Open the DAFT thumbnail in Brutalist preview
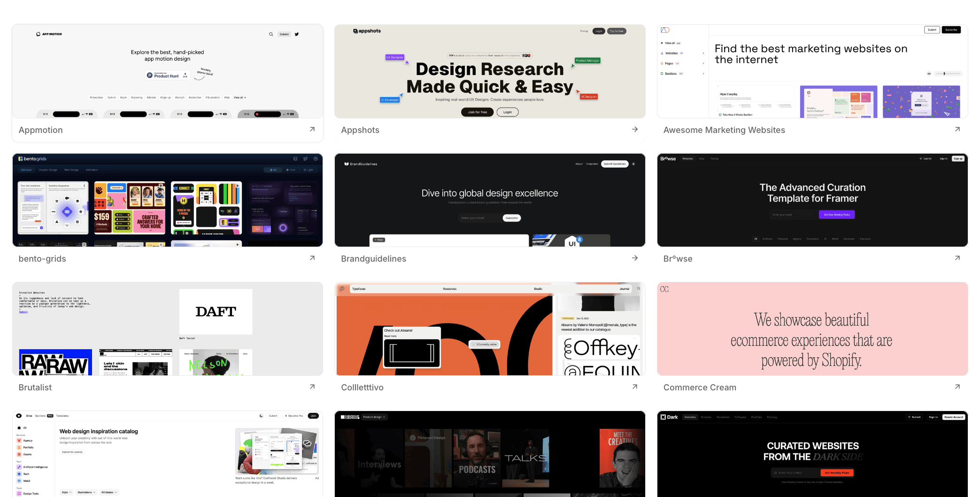 point(216,311)
